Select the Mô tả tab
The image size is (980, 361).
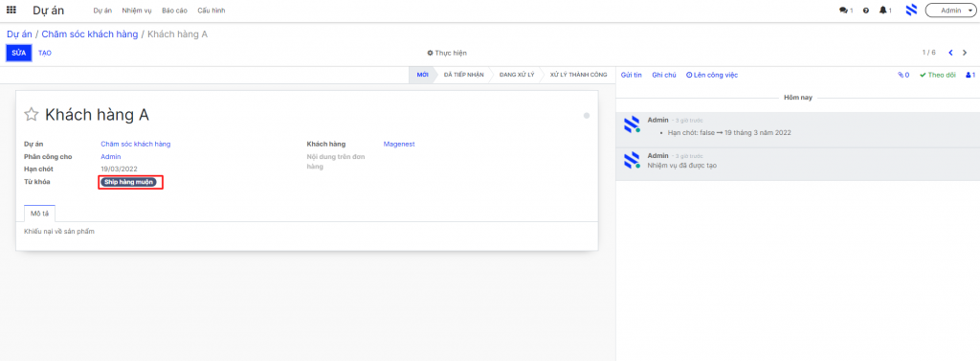(x=40, y=213)
